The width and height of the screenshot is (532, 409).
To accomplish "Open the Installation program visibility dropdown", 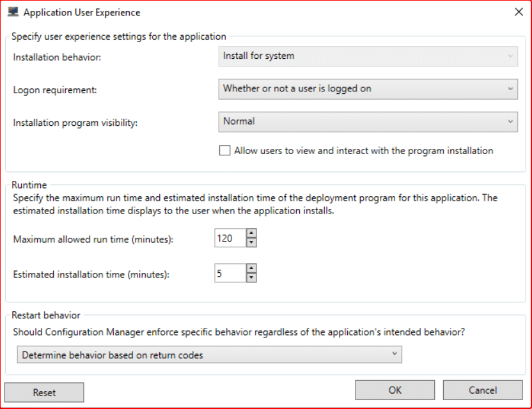I will point(368,122).
